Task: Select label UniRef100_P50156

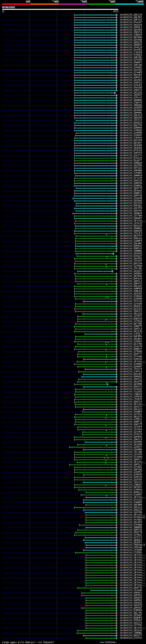Action: [x=131, y=87]
